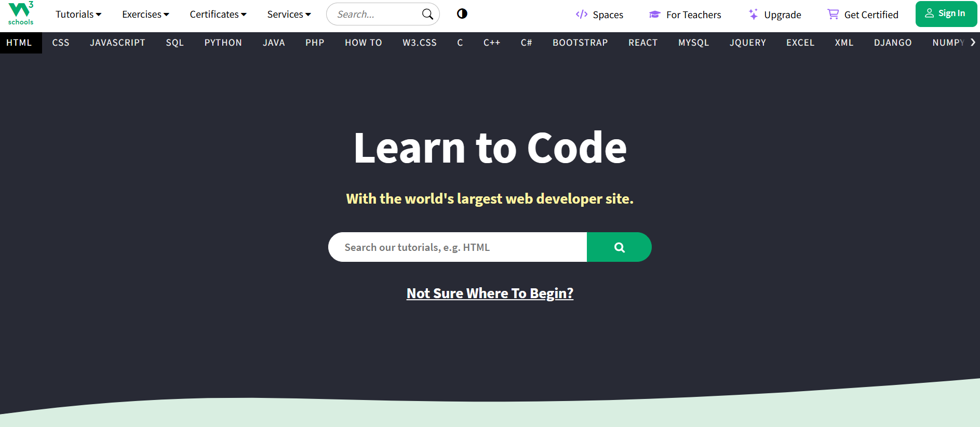Open the C# topic tab
The height and width of the screenshot is (427, 980).
(527, 43)
